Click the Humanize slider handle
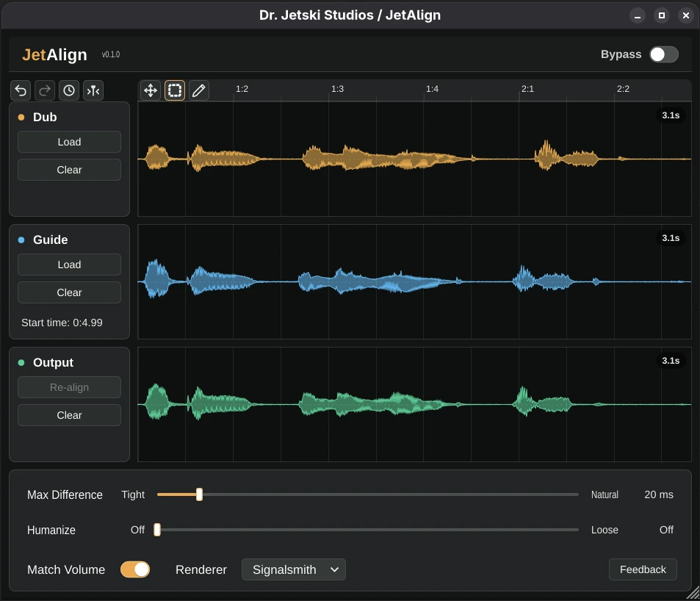Image resolution: width=700 pixels, height=601 pixels. 157,530
